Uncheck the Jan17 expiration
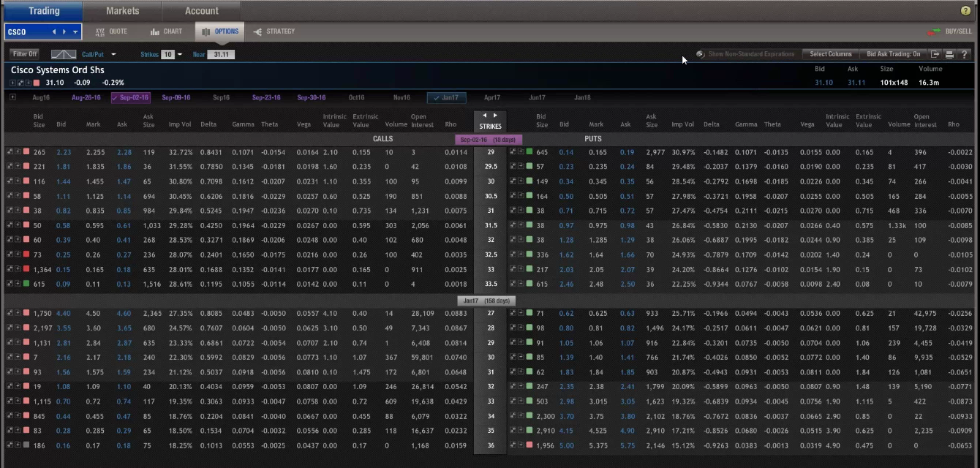Image resolution: width=980 pixels, height=468 pixels. point(446,97)
